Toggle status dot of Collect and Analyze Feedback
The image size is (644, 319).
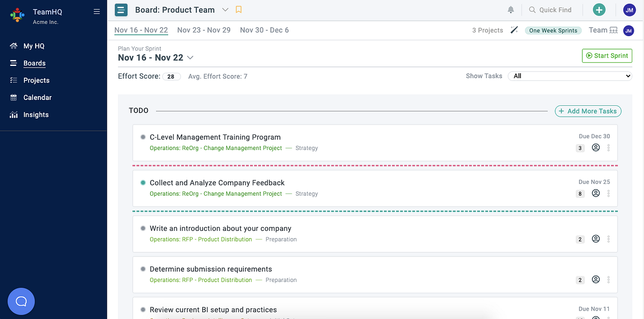click(143, 183)
